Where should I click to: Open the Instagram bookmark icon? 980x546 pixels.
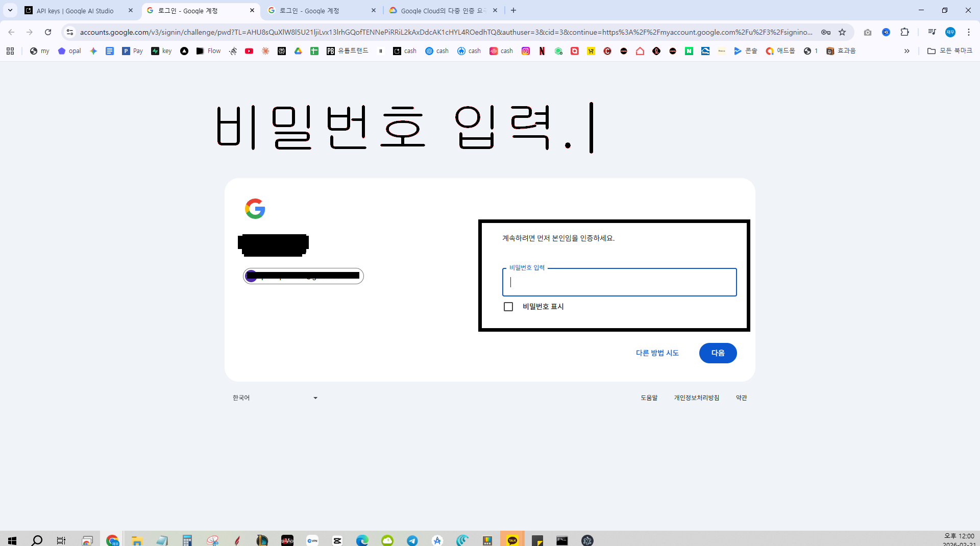click(526, 51)
